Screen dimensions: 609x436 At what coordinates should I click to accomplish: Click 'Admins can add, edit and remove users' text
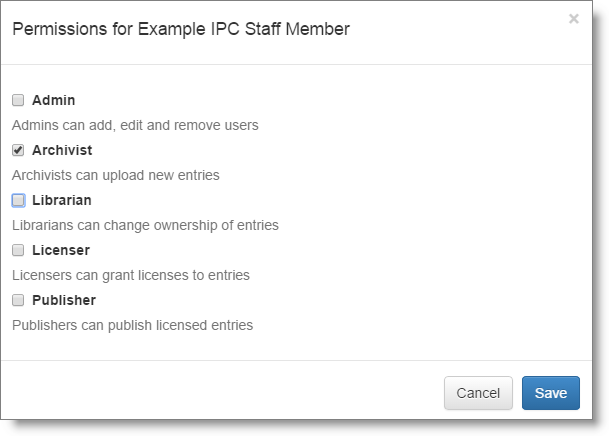pos(135,125)
